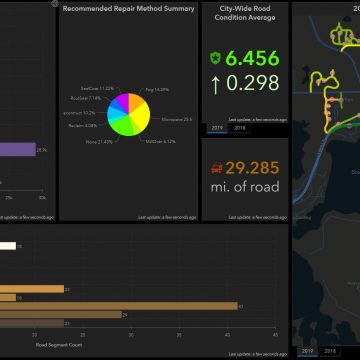The image size is (360, 360).
Task: Click the longest bar labeled 41
Action: (119, 306)
